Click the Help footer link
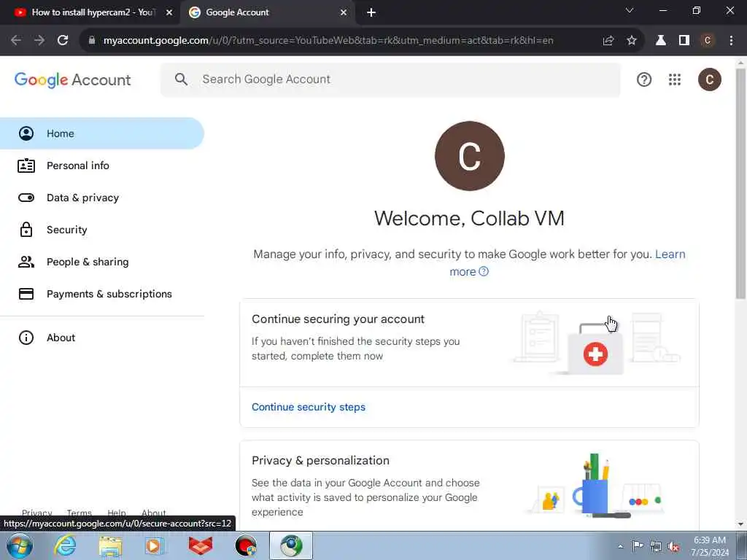This screenshot has width=747, height=560. pos(116,513)
